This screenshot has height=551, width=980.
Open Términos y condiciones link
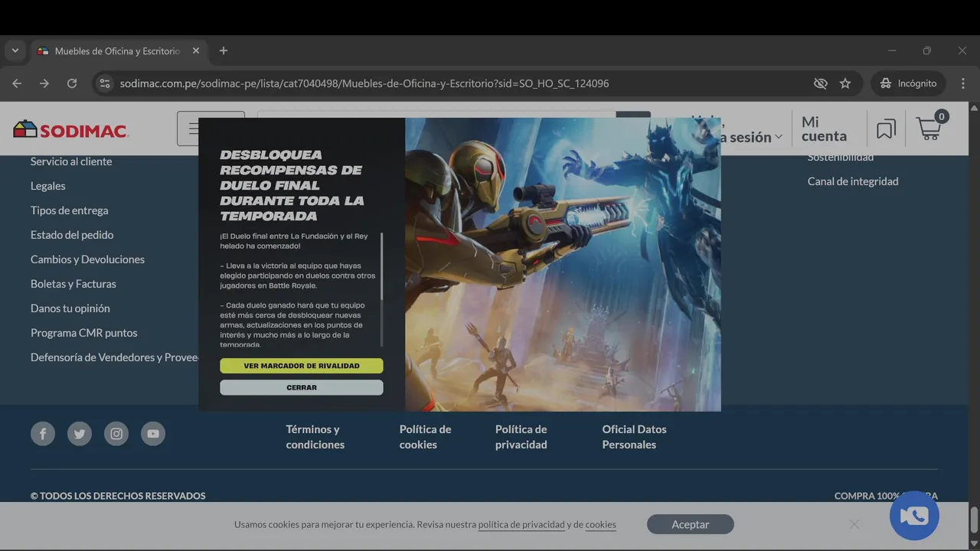(315, 437)
